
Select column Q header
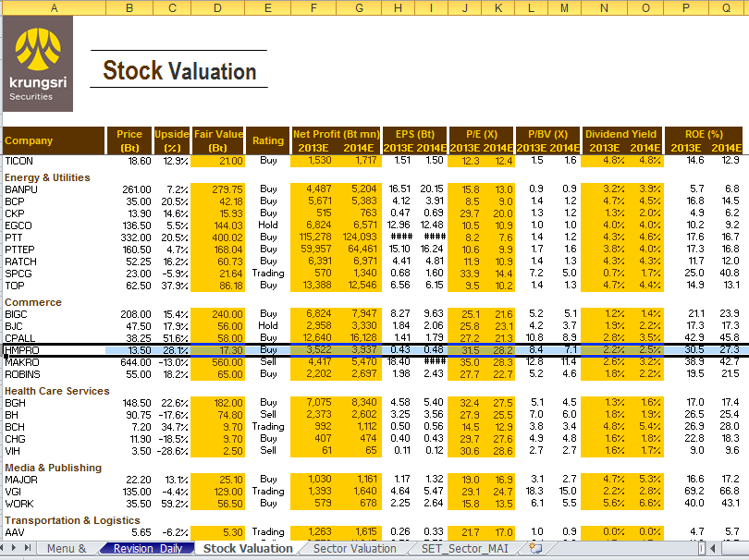(726, 7)
